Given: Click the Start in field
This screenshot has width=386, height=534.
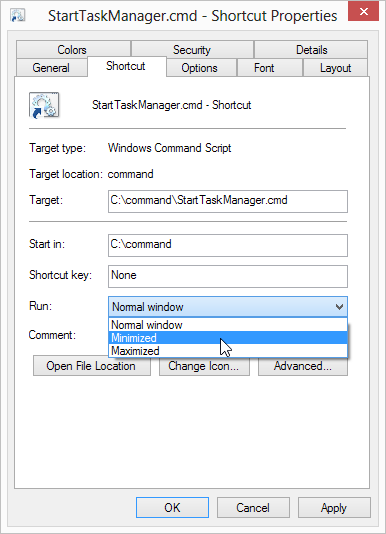Looking at the screenshot, I should pos(228,245).
